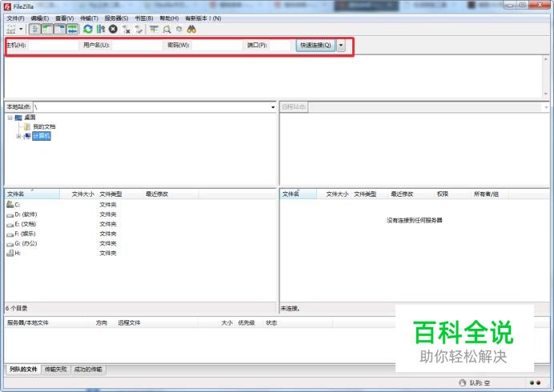Open the 本地站点 path dropdown arrow
554x392 pixels.
[x=273, y=107]
